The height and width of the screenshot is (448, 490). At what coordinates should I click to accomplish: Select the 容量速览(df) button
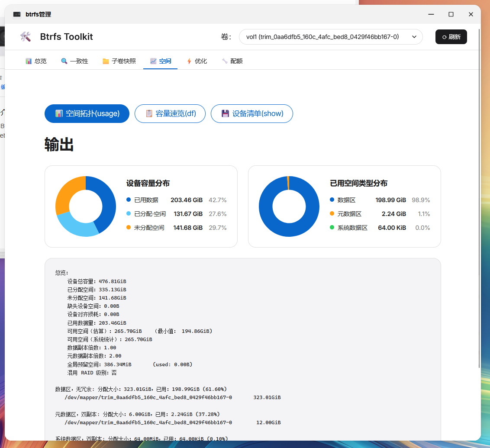pos(170,113)
